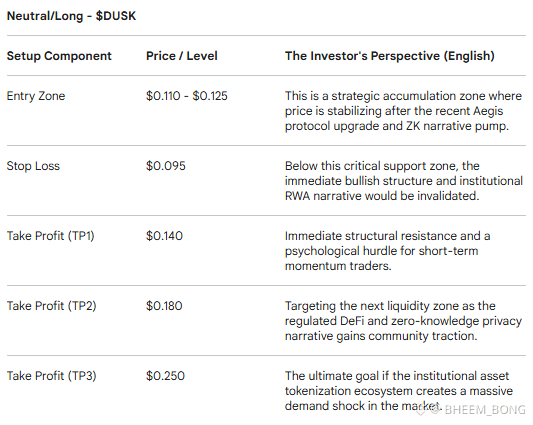Select the Take Profit (TP3) label
Viewport: 533px width, 425px height.
tap(51, 376)
